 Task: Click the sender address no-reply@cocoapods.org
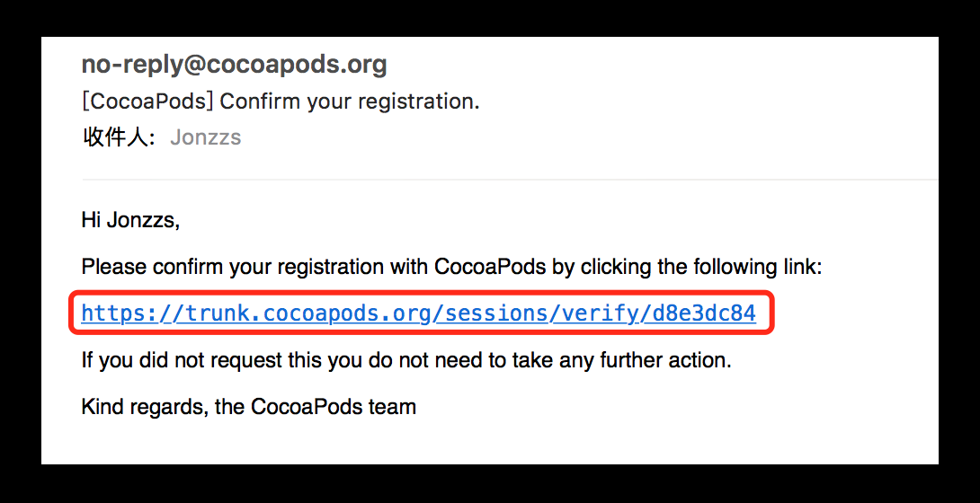(x=234, y=65)
